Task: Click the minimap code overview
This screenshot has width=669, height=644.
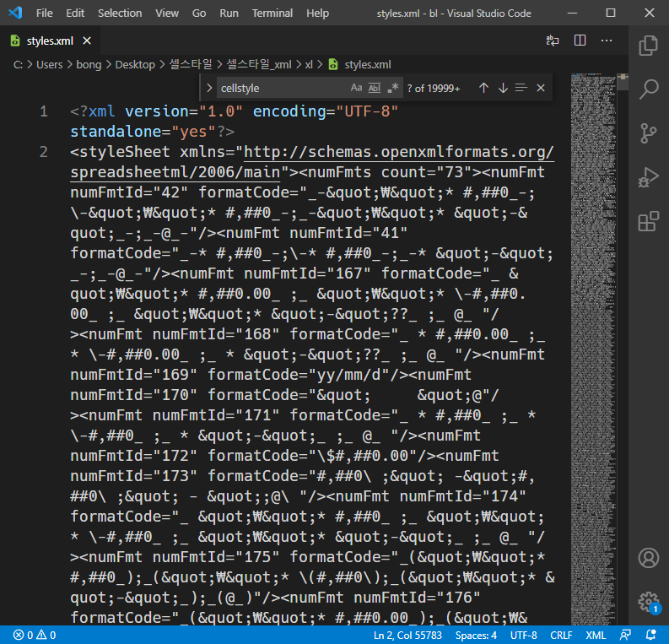Action: coord(593,349)
